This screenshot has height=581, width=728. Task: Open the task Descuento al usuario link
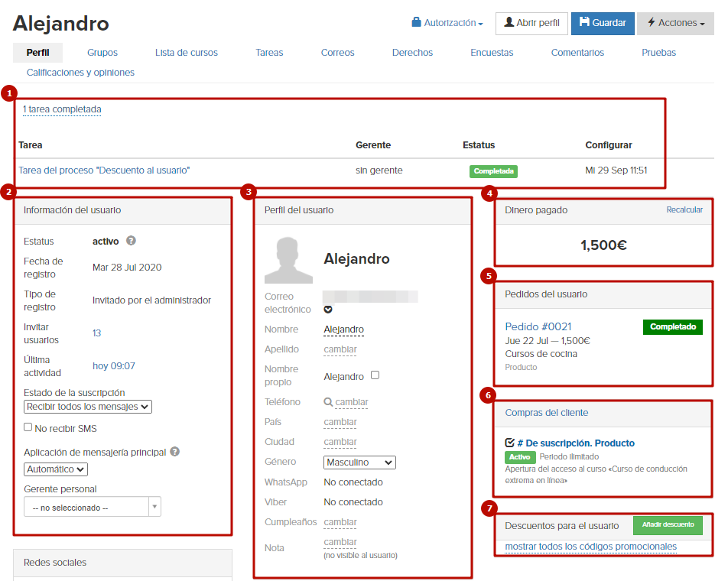[104, 170]
